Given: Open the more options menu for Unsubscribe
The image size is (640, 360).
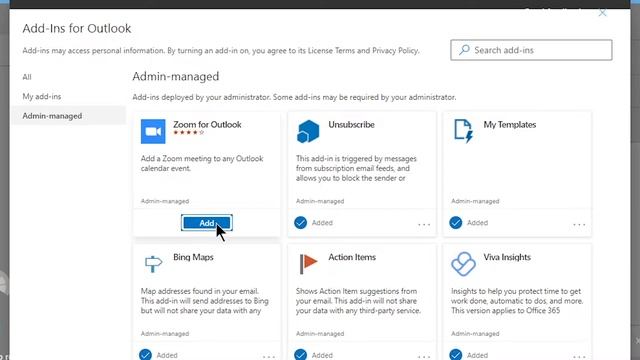Looking at the screenshot, I should (x=424, y=224).
